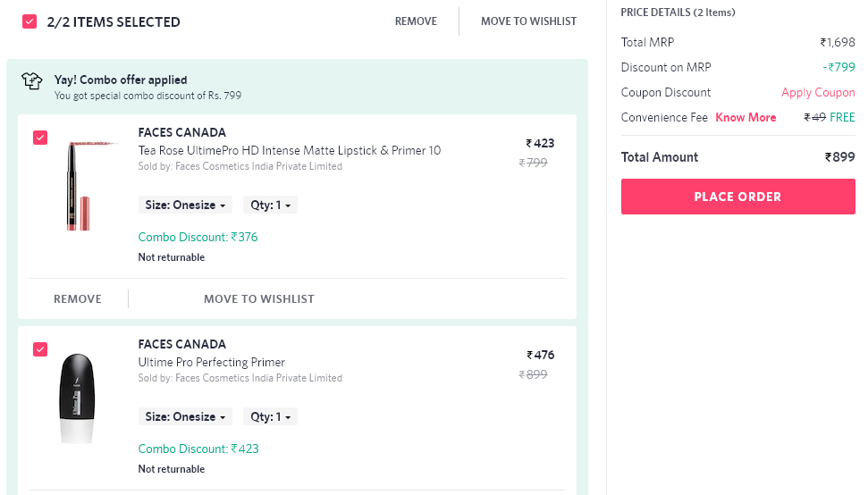Open the Ultime Pro Perfecting Primer title
The image size is (868, 495).
coord(212,362)
